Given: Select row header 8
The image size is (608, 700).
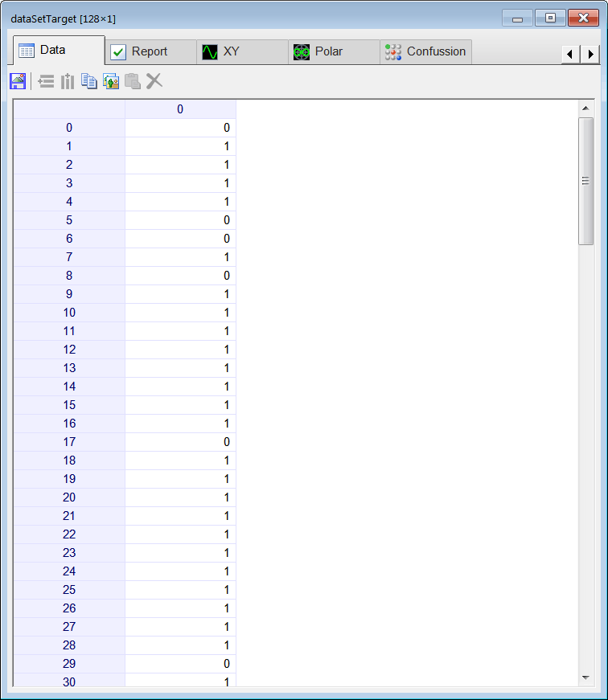Looking at the screenshot, I should [69, 276].
